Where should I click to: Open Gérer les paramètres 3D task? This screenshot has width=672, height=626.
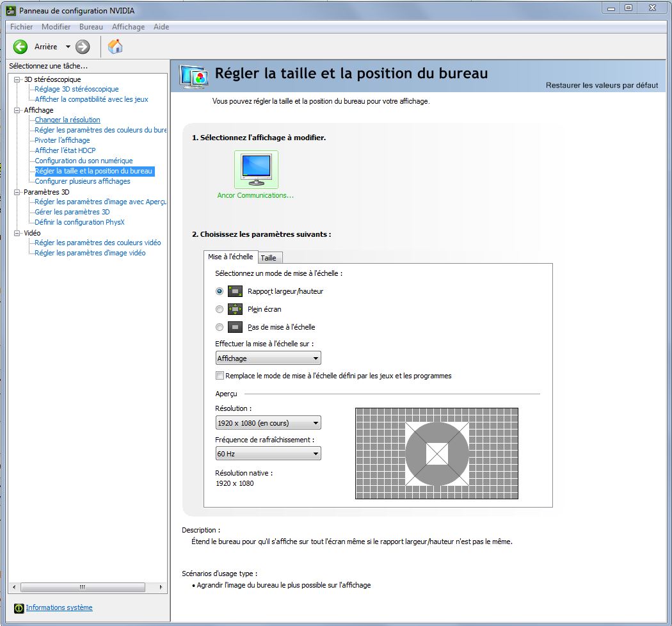coord(72,213)
